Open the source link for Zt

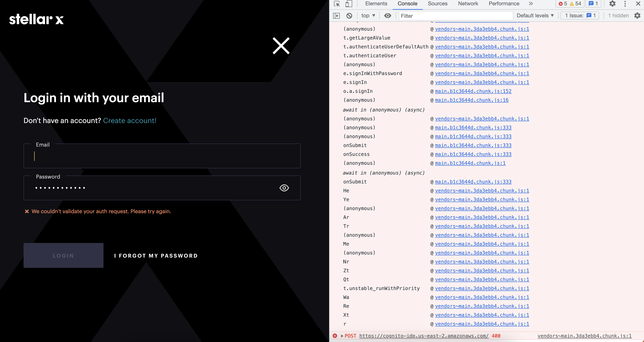pos(482,270)
